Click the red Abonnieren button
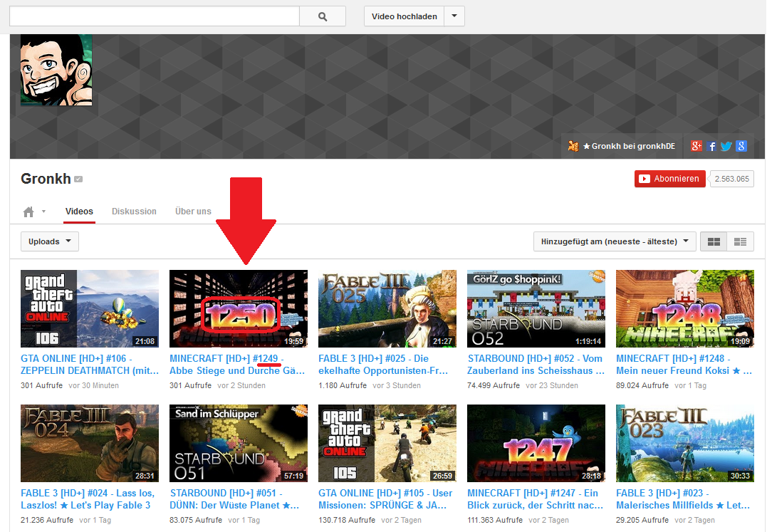The height and width of the screenshot is (532, 767). [669, 179]
